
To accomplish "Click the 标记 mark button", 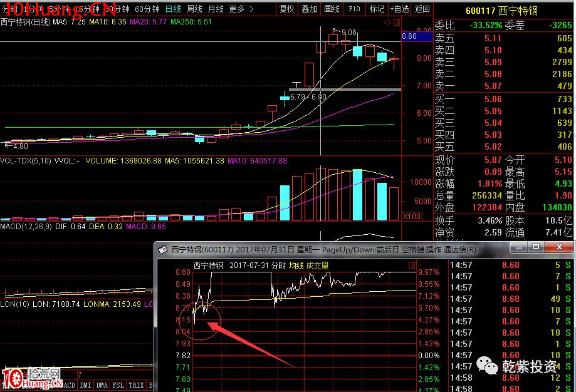I will tap(377, 9).
